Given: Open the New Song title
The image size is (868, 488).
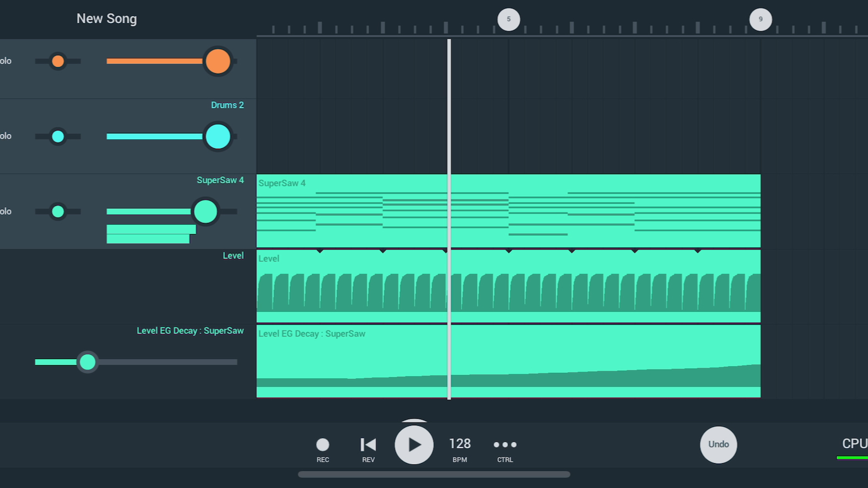Looking at the screenshot, I should pyautogui.click(x=106, y=19).
